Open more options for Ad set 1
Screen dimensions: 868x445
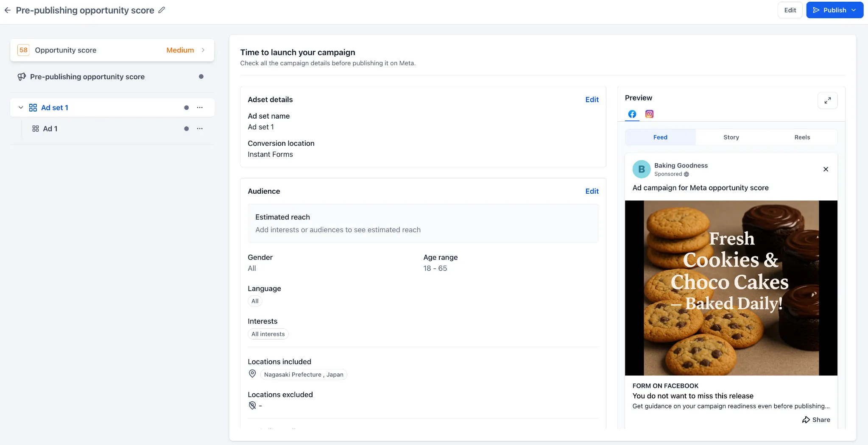coord(200,108)
